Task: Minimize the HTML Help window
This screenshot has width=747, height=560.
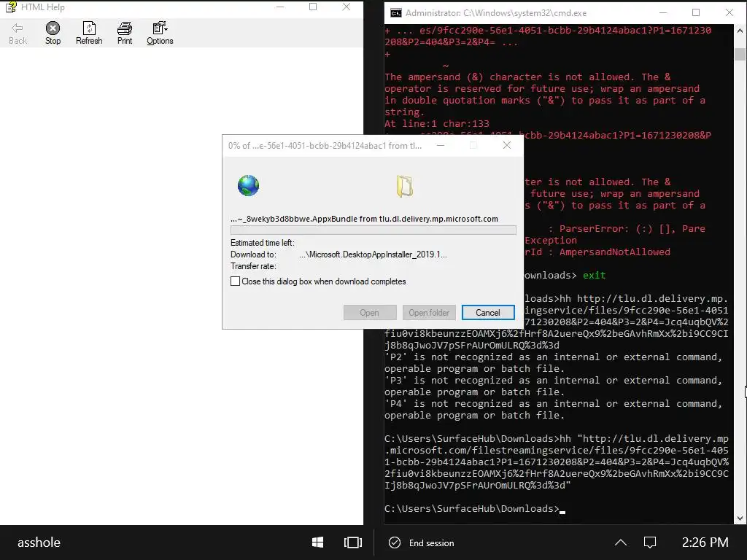Action: pos(280,7)
